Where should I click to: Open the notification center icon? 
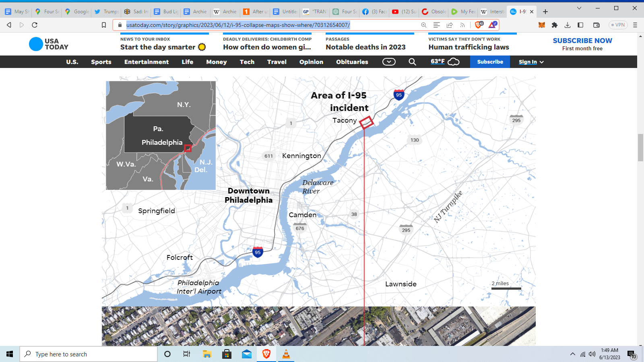point(632,354)
